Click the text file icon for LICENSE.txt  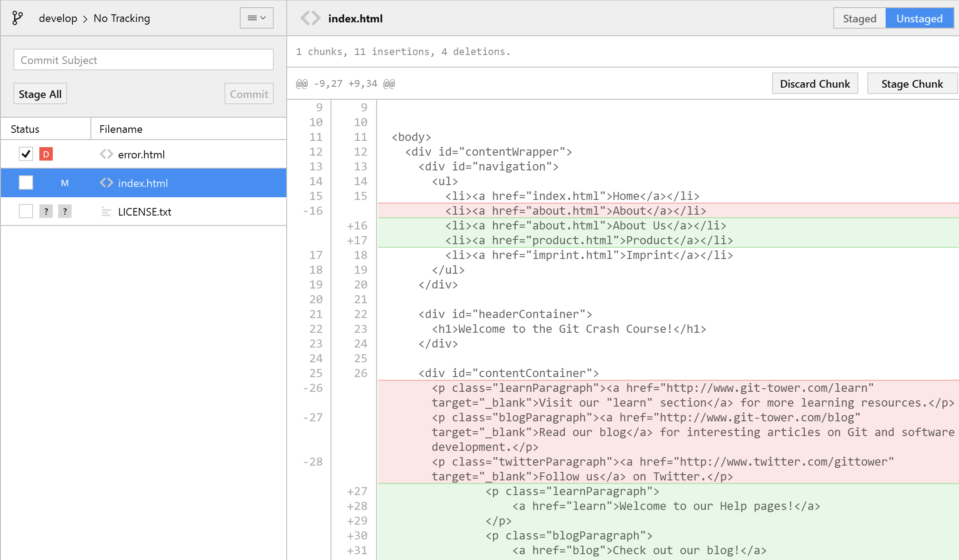(x=106, y=212)
